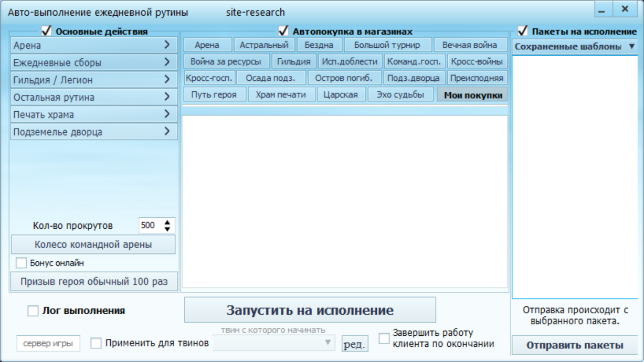Screen dimensions: 644x362
Task: Toggle the Основные действия checkbox
Action: coord(46,31)
